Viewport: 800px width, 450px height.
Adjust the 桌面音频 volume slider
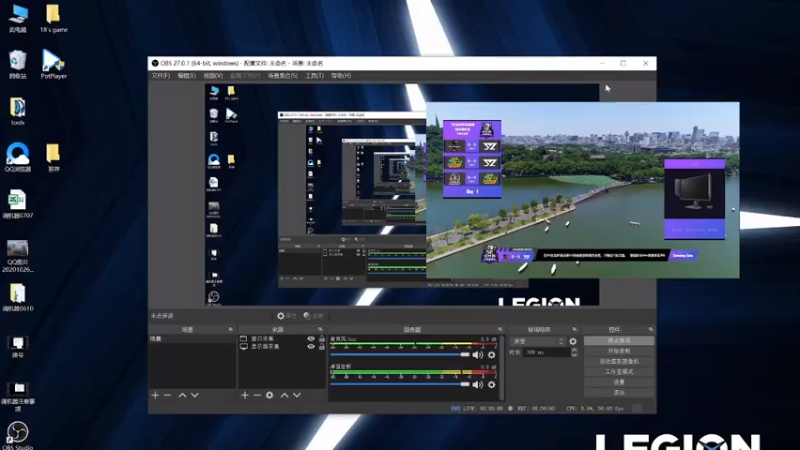click(400, 384)
